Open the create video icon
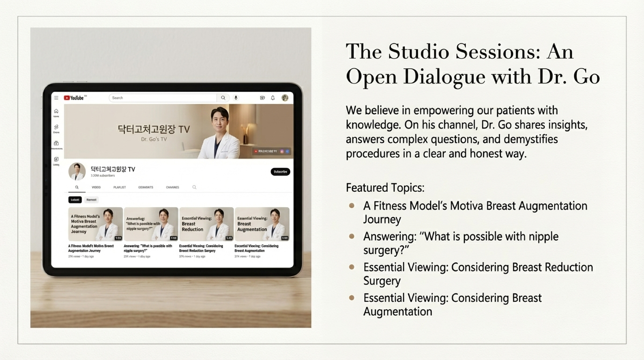 coord(262,98)
